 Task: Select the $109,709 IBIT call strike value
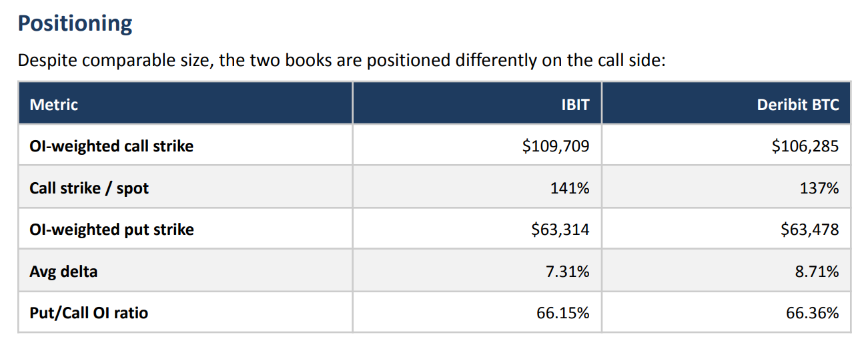[x=556, y=146]
